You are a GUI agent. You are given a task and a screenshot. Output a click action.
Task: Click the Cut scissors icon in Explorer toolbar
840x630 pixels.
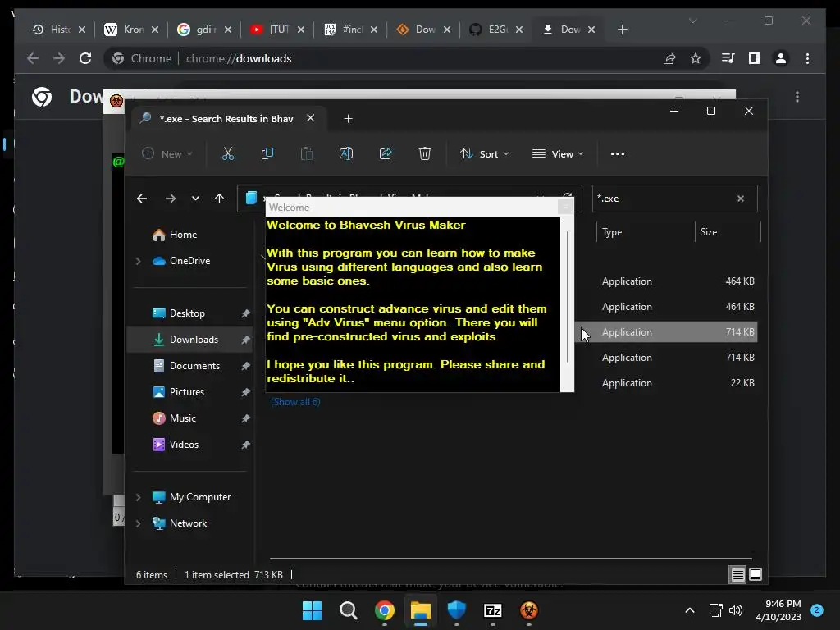(x=228, y=153)
